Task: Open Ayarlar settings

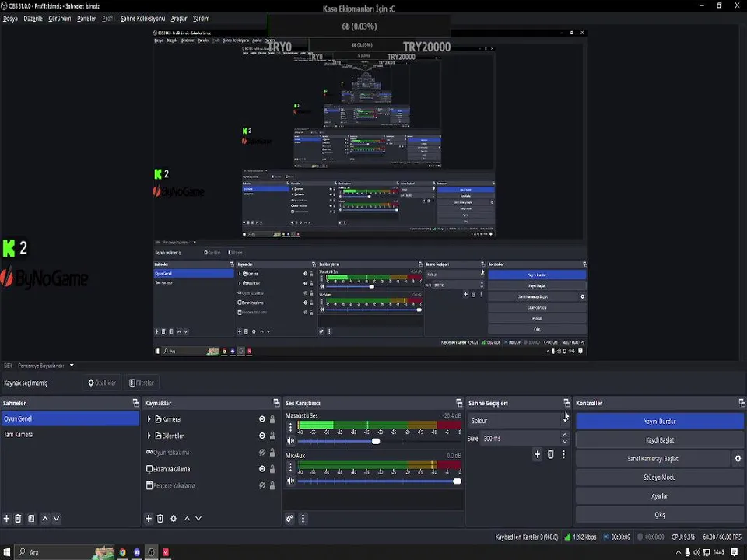Action: pyautogui.click(x=660, y=495)
